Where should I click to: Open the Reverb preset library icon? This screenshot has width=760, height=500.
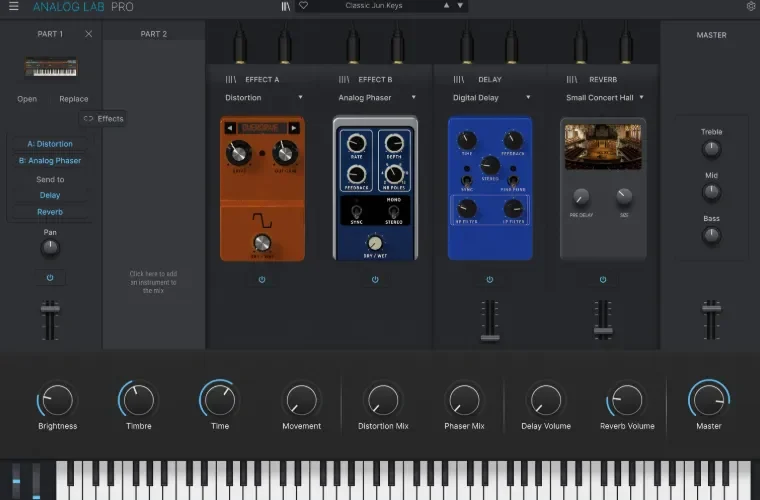(x=572, y=79)
